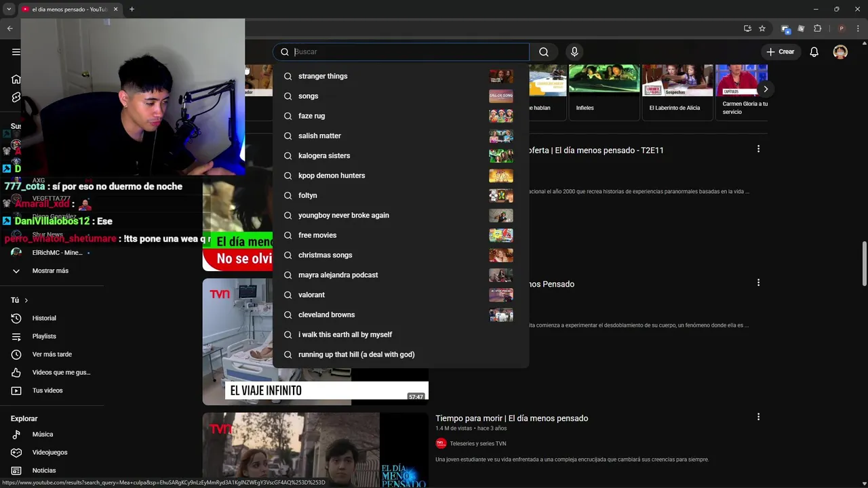Screen dimensions: 868x488
Task: Bookmark page with star icon
Action: [762, 28]
